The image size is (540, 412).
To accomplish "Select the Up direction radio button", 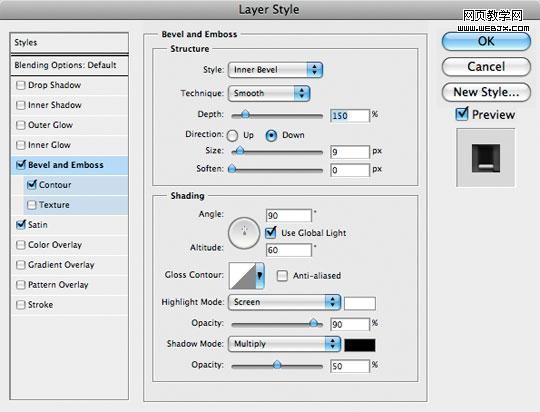I will [x=232, y=135].
